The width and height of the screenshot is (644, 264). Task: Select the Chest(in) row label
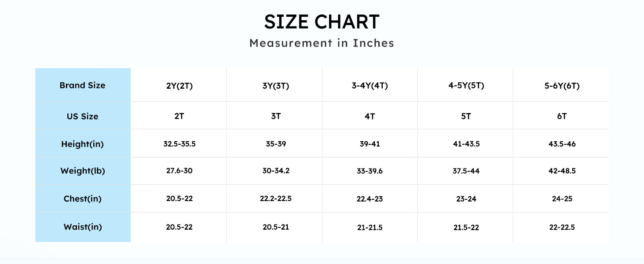[83, 199]
